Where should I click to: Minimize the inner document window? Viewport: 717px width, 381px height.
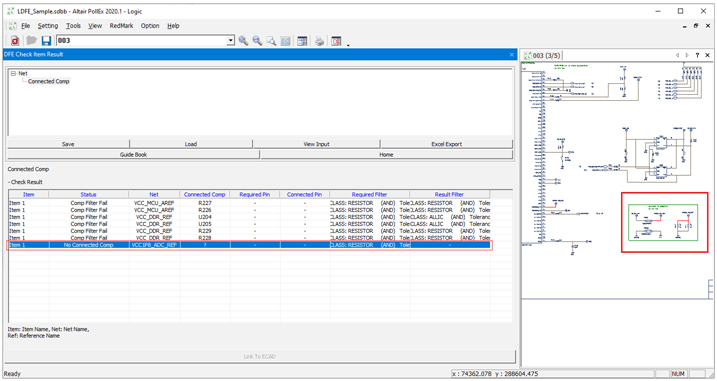tap(685, 27)
